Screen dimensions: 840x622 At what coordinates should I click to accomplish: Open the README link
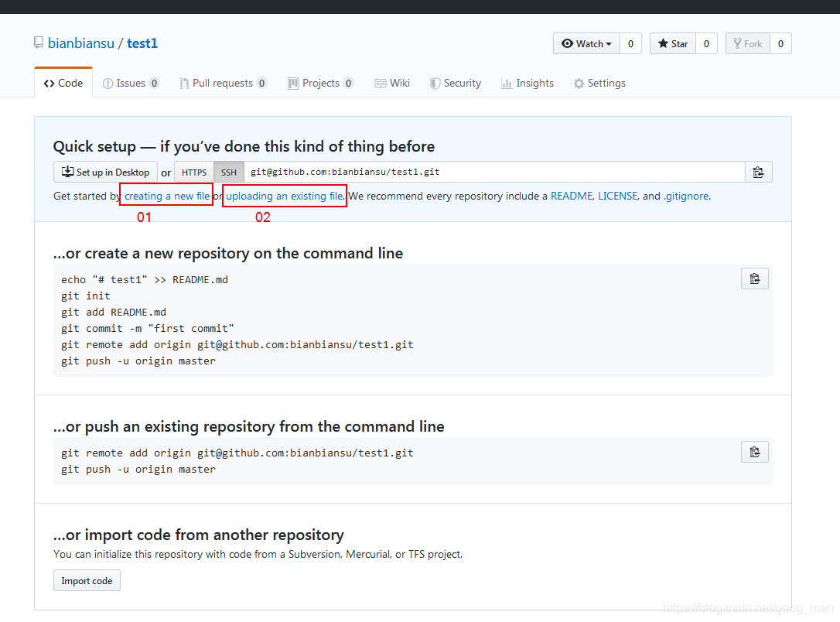[x=572, y=196]
